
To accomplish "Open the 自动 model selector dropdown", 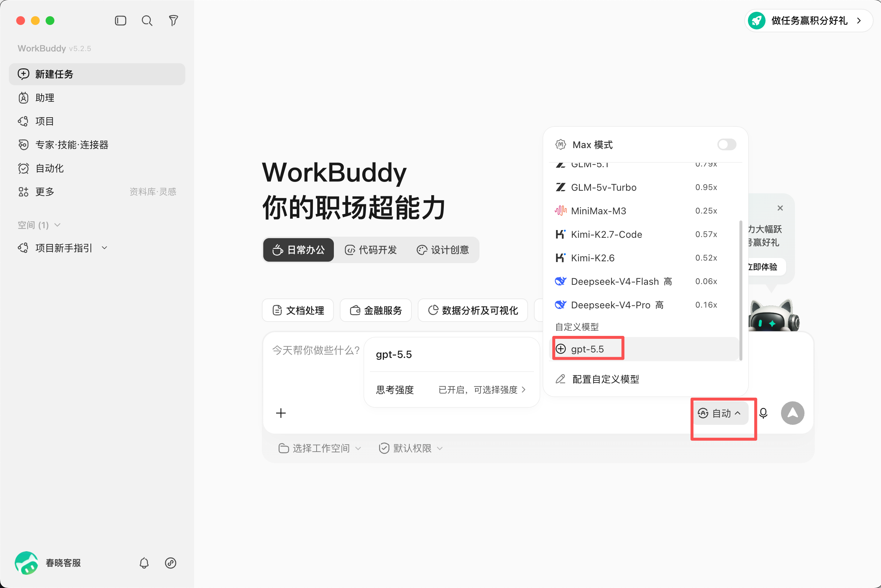I will point(720,413).
